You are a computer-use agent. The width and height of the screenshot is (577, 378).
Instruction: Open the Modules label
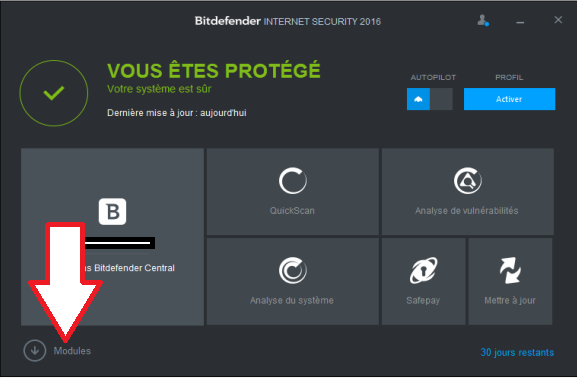pos(72,351)
